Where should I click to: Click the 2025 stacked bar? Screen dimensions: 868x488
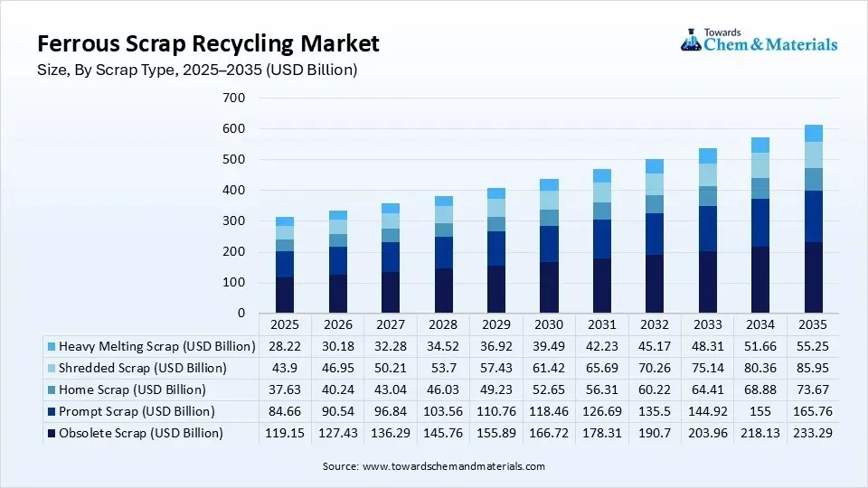(x=285, y=265)
